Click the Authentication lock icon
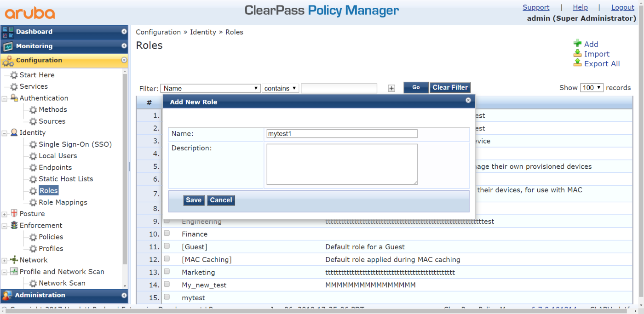 coord(14,98)
